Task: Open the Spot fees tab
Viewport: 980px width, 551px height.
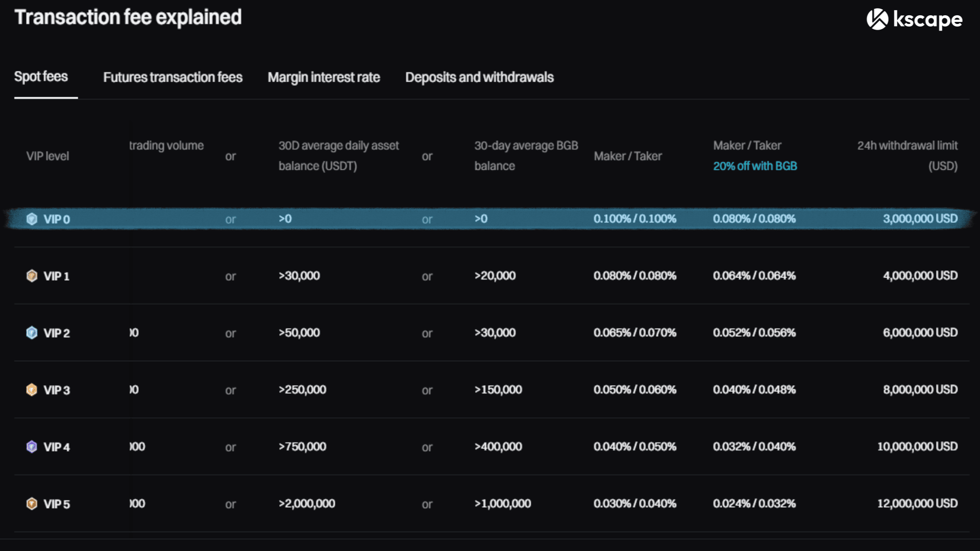Action: click(x=41, y=77)
